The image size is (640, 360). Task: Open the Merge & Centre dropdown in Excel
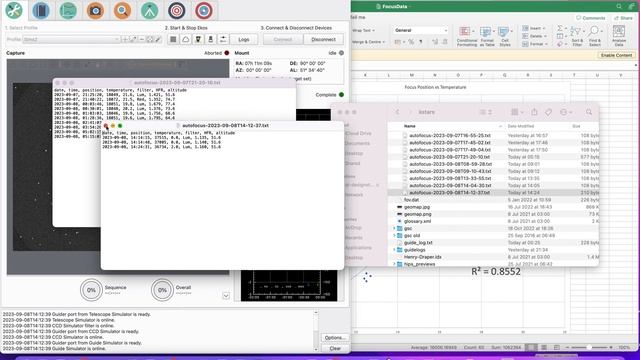368,42
